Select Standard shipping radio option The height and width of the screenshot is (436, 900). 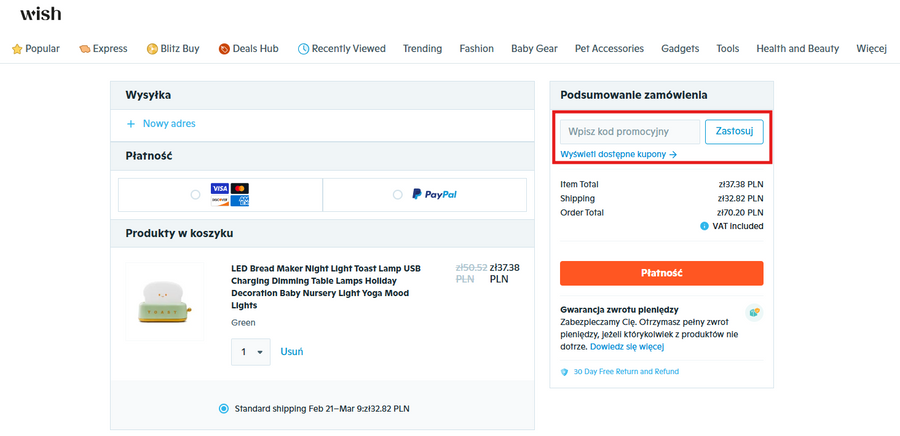[224, 408]
